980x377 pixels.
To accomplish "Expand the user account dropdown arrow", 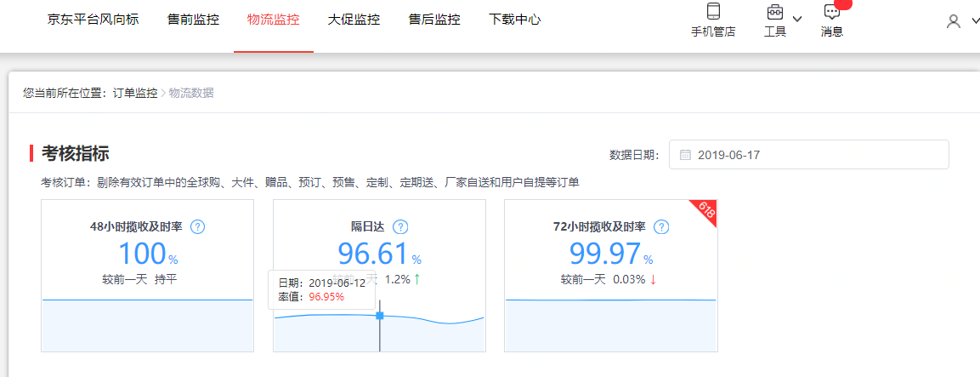I will pyautogui.click(x=974, y=22).
